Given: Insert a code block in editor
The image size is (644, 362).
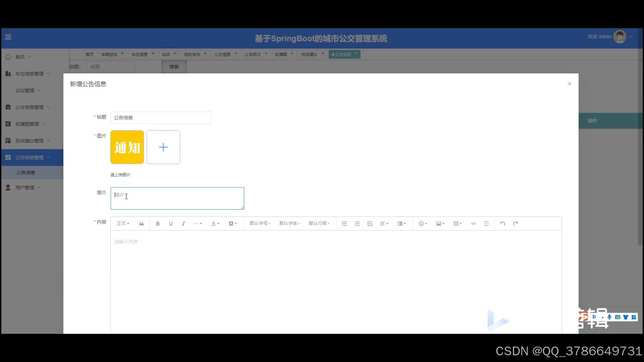Looking at the screenshot, I should pyautogui.click(x=473, y=224).
